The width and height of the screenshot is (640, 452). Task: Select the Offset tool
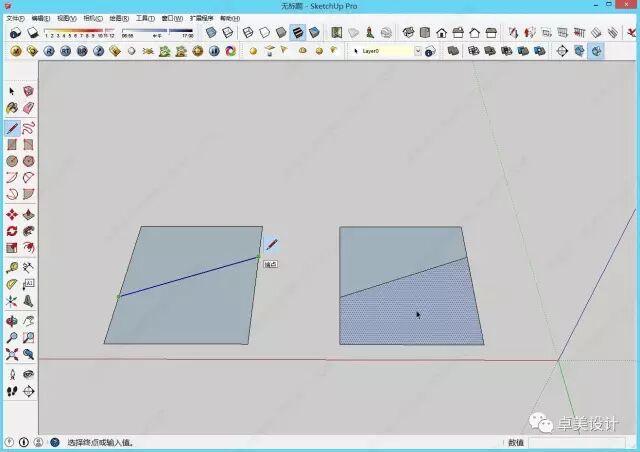28,247
